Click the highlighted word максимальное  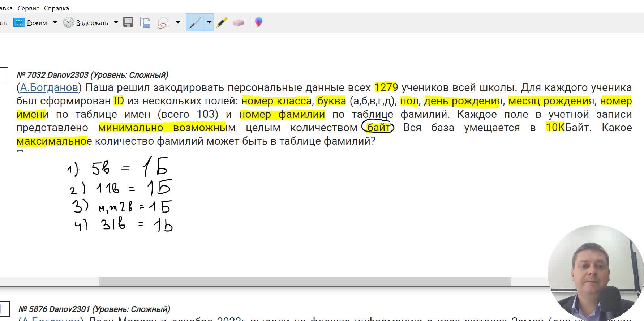54,141
